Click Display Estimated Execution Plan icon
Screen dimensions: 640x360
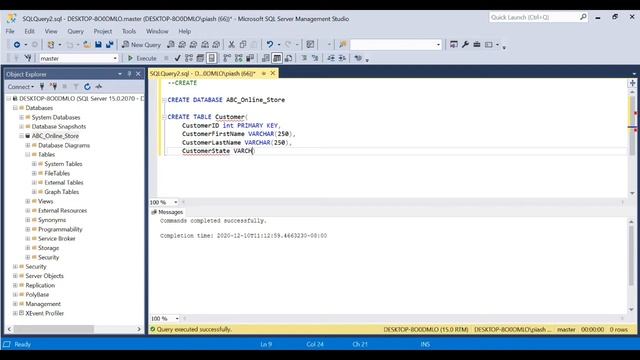pyautogui.click(x=189, y=58)
